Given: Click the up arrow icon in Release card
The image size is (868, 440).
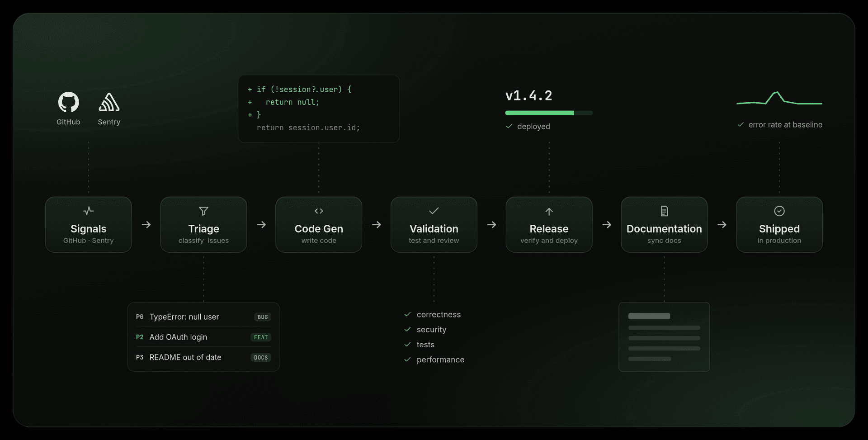Looking at the screenshot, I should tap(549, 211).
